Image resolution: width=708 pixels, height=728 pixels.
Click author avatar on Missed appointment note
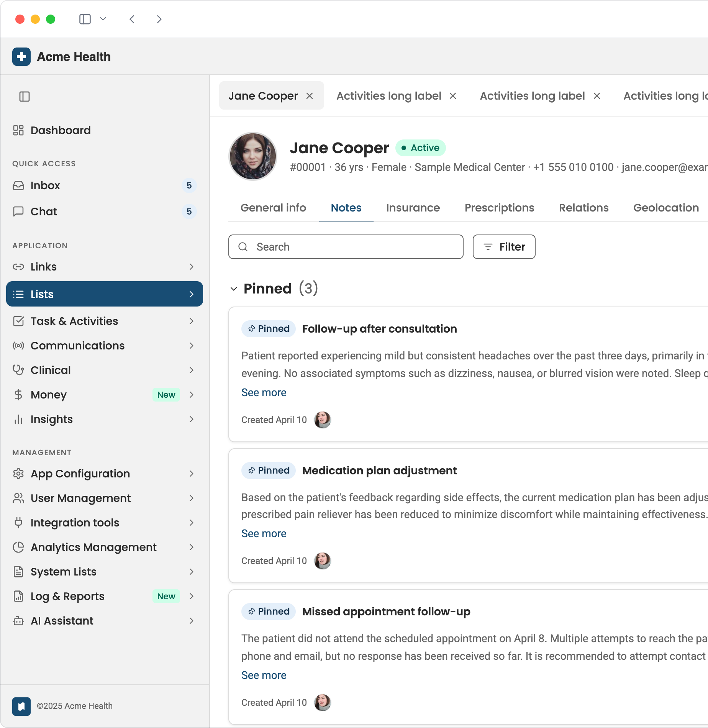tap(323, 702)
